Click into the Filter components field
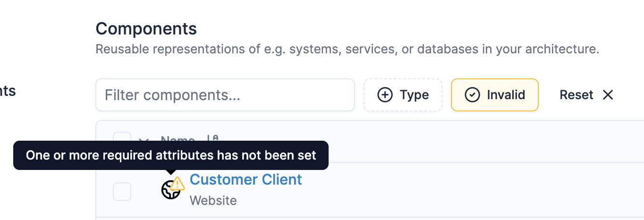Viewport: 644px width, 220px height. [225, 95]
